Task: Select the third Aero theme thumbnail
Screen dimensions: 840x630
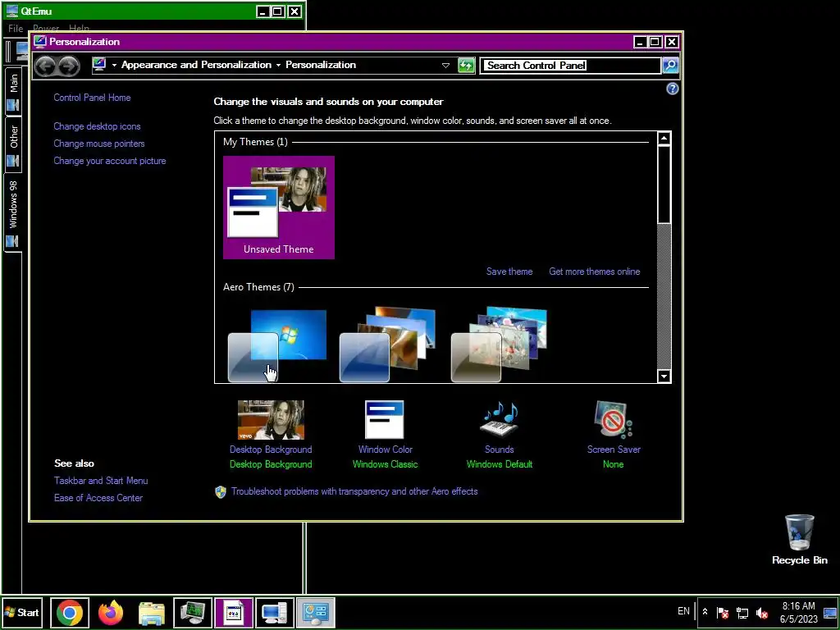Action: (x=500, y=345)
